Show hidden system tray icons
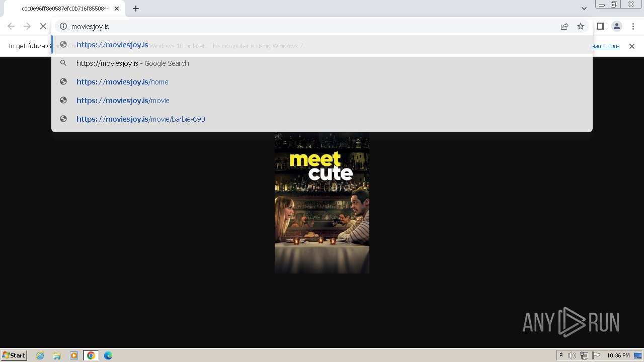644x362 pixels. (x=561, y=355)
